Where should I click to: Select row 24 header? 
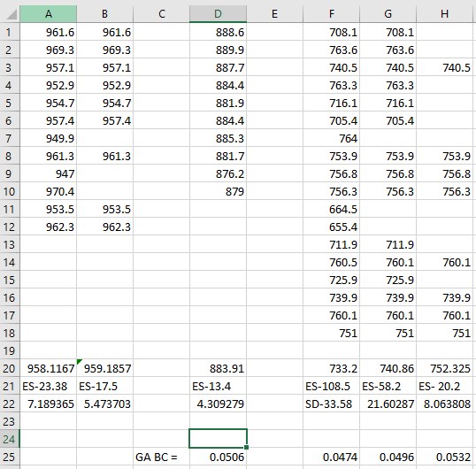click(10, 439)
